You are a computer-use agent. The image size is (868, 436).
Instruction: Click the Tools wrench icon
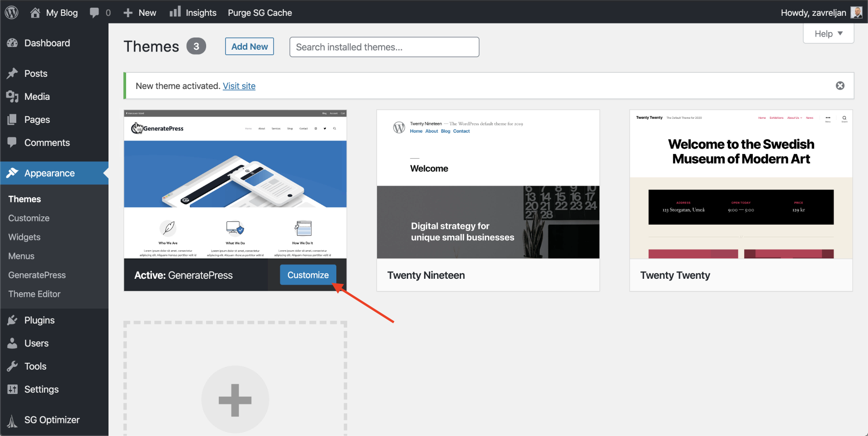coord(12,366)
